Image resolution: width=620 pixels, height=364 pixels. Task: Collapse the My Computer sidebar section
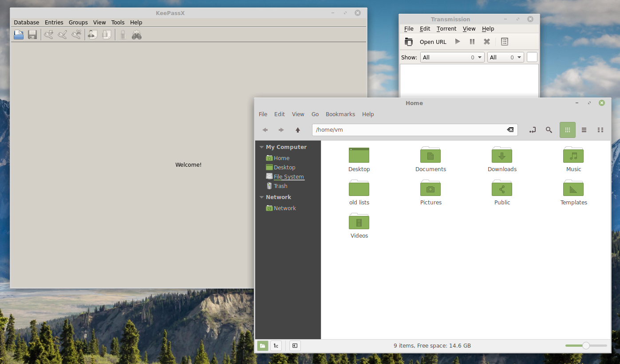262,147
